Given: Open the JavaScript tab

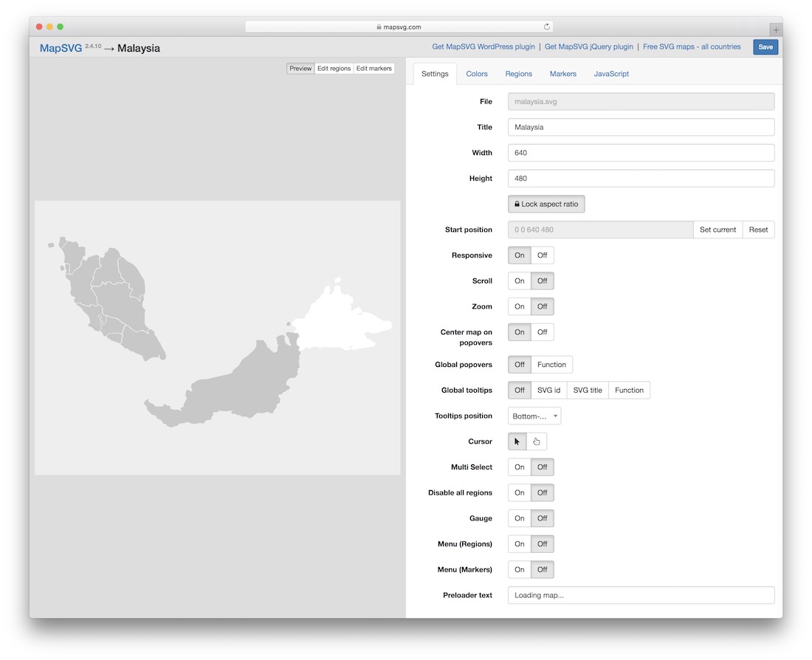Looking at the screenshot, I should pos(611,74).
